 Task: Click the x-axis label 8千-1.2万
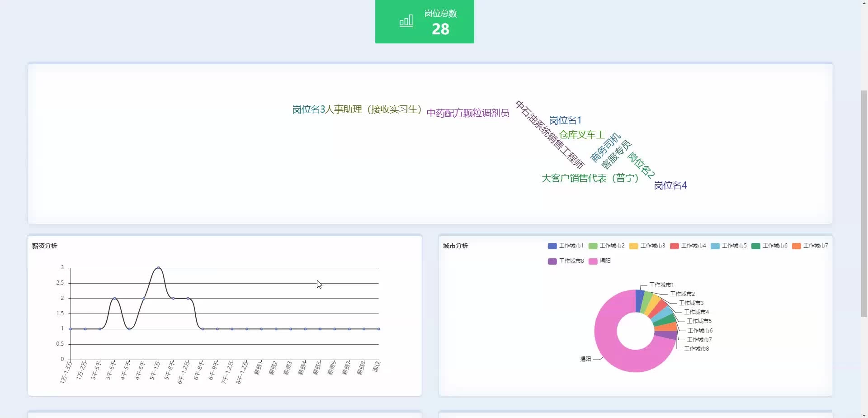point(242,372)
